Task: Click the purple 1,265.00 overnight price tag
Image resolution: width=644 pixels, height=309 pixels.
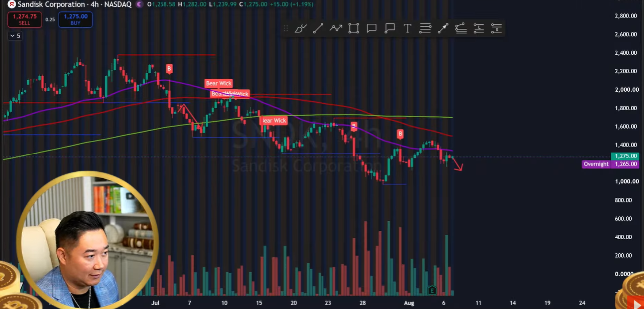Action: pos(625,164)
